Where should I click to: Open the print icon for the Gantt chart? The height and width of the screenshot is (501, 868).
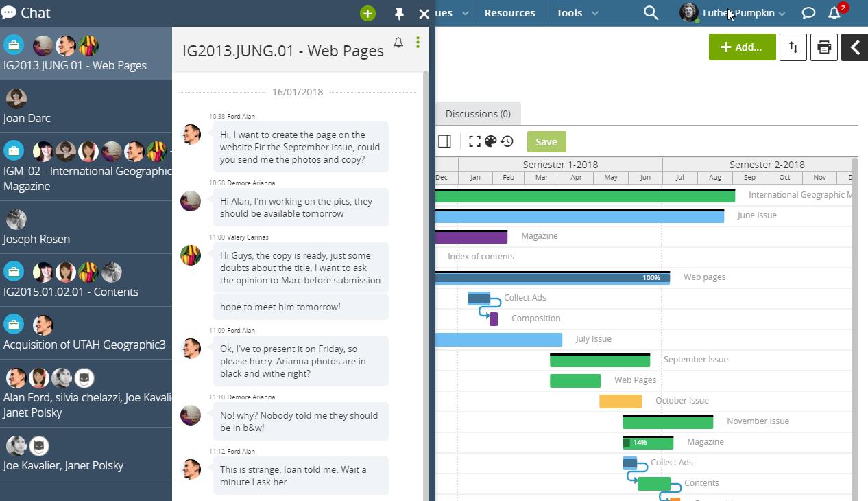823,47
